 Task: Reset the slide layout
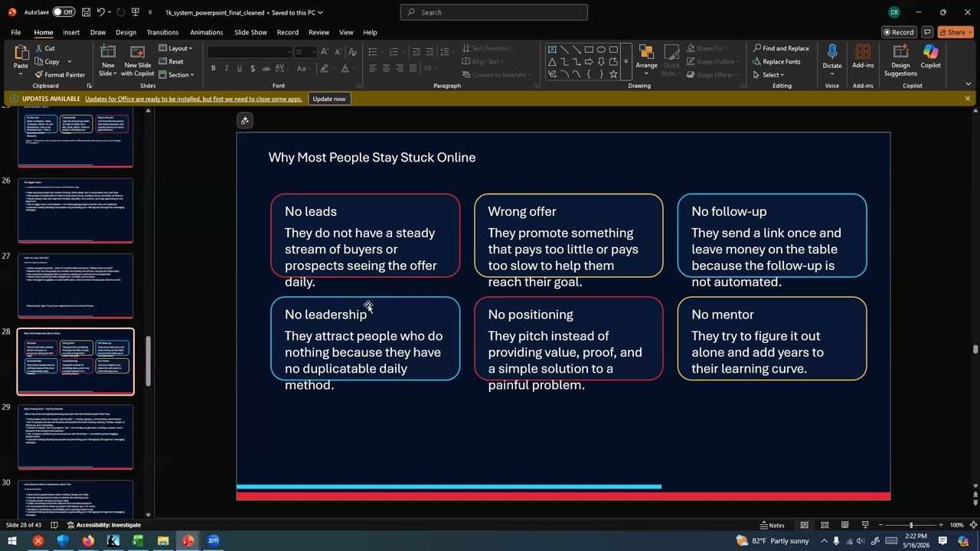click(x=171, y=62)
